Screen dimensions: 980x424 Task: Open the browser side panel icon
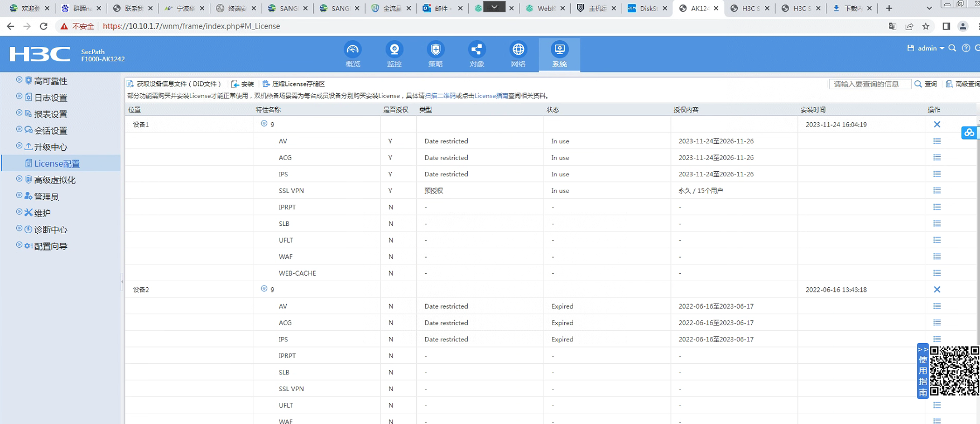point(946,26)
